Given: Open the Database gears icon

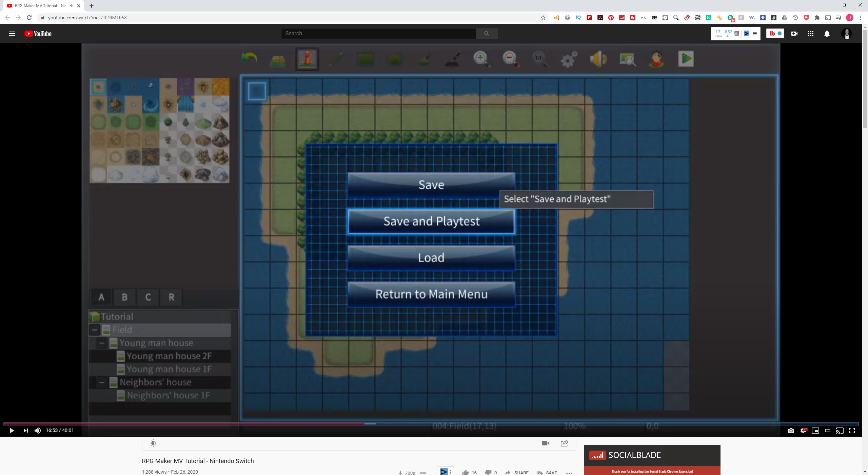Looking at the screenshot, I should click(569, 59).
